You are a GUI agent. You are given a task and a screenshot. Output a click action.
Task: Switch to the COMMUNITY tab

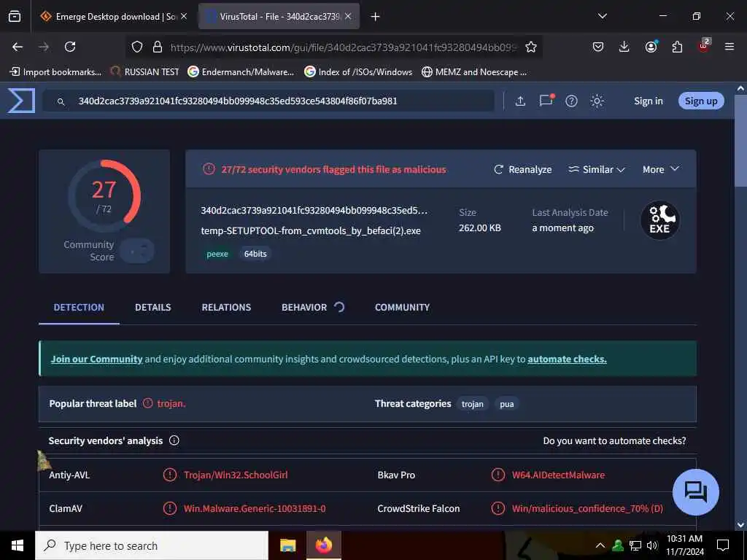tap(402, 307)
